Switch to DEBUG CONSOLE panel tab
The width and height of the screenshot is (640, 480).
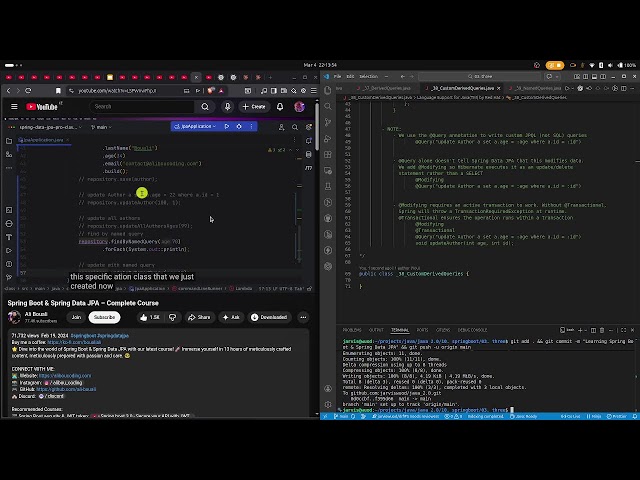[472, 330]
